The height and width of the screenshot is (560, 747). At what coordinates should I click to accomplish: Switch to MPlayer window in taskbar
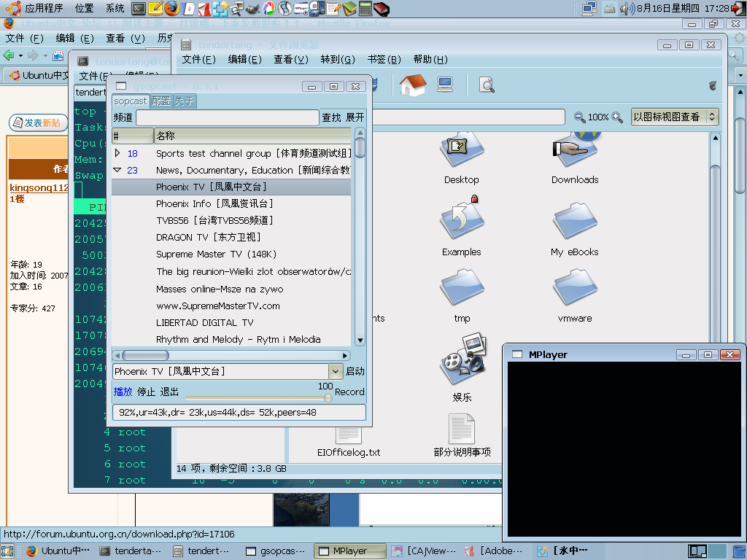350,551
